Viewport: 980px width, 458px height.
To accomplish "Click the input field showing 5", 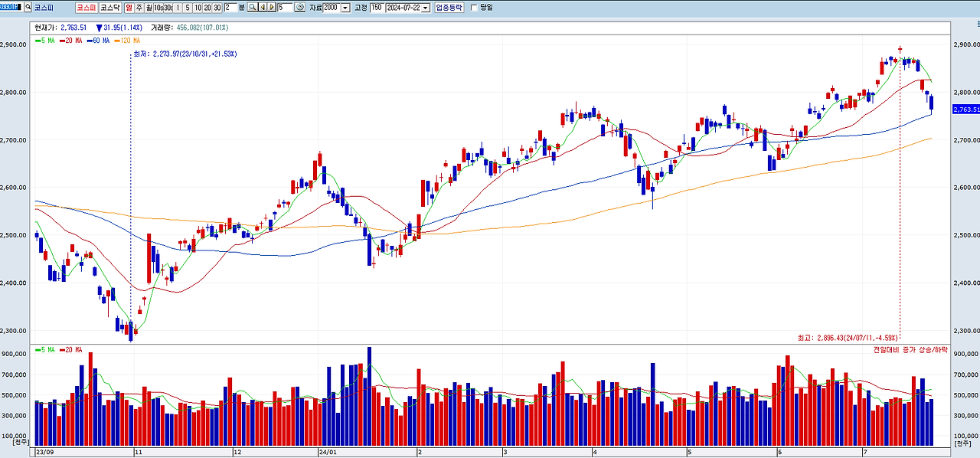I will [285, 7].
